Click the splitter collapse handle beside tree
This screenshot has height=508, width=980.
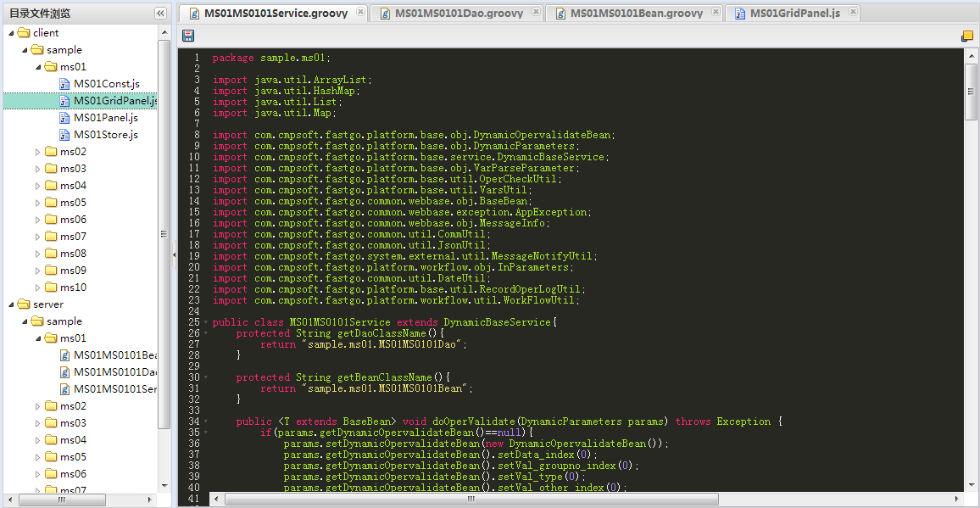click(175, 256)
